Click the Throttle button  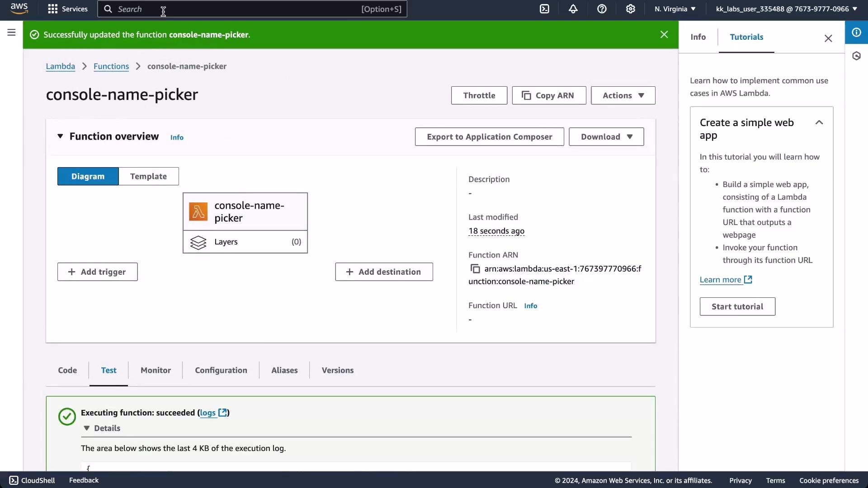click(479, 95)
